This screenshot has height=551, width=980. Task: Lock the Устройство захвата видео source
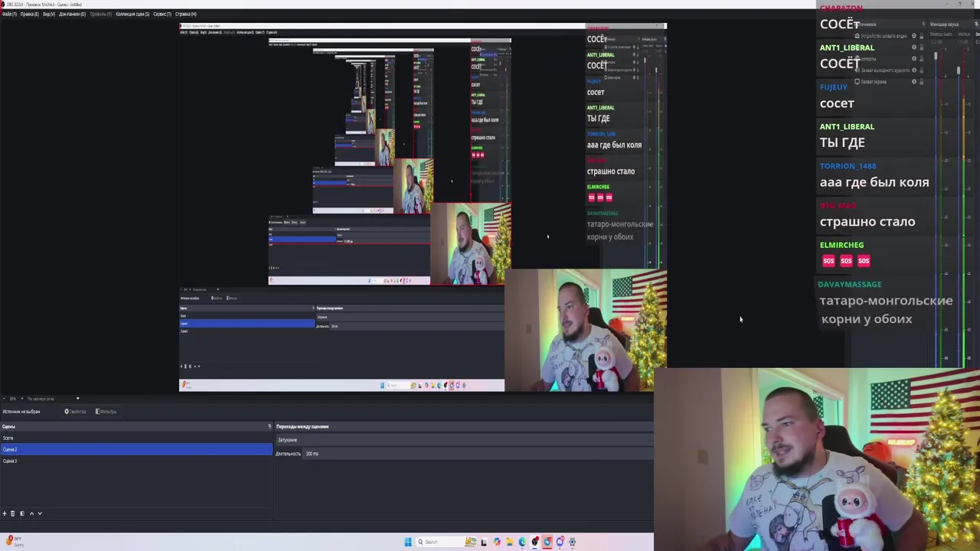[921, 36]
